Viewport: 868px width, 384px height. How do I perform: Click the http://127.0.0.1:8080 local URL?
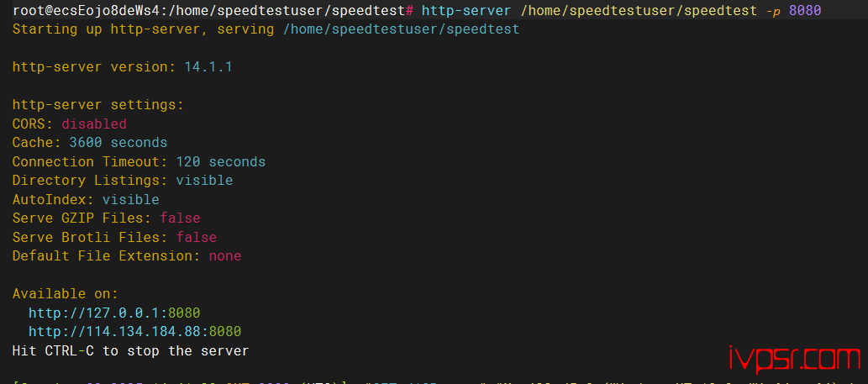click(114, 313)
